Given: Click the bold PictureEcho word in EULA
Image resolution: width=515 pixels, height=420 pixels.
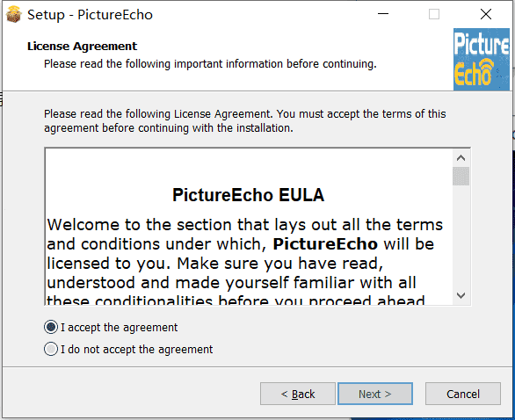Looking at the screenshot, I should point(325,244).
